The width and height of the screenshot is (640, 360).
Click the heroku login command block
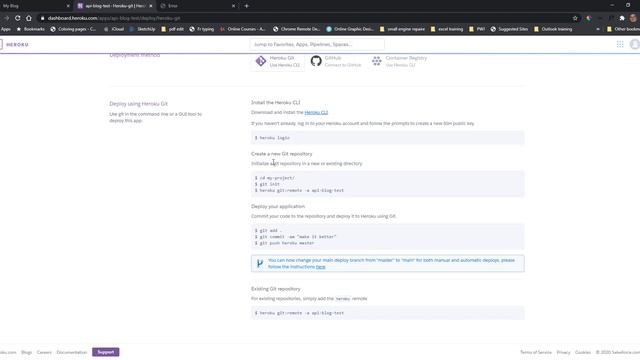tap(387, 138)
